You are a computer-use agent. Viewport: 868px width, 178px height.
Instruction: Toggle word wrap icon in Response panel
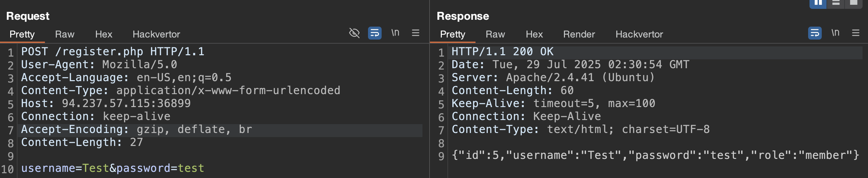point(815,33)
